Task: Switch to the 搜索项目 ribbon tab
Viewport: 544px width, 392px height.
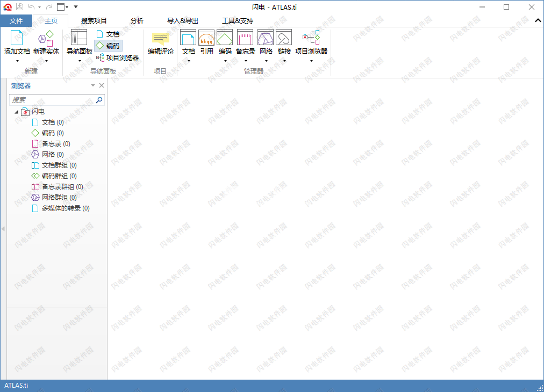Action: point(94,21)
